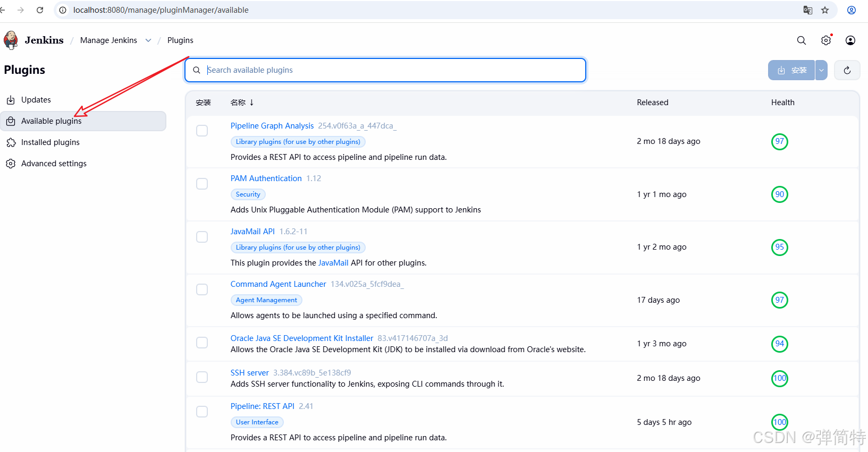Open the Command Agent Launcher link
Screen dimensions: 868x452
tap(279, 284)
